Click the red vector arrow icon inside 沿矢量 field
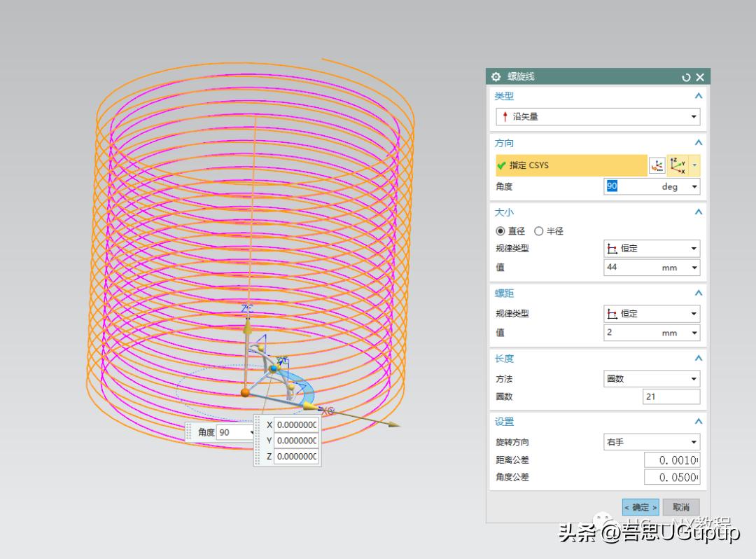Viewport: 756px width, 559px height. pos(505,116)
